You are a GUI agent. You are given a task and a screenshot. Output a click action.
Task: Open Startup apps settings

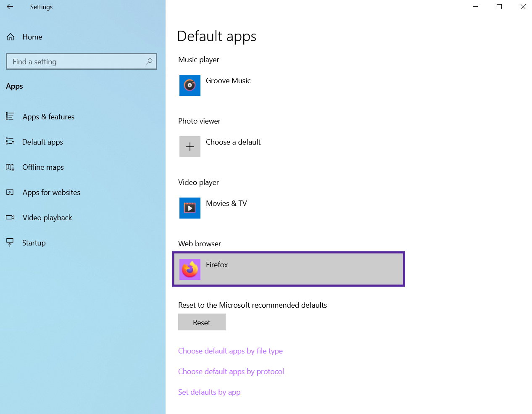point(34,243)
